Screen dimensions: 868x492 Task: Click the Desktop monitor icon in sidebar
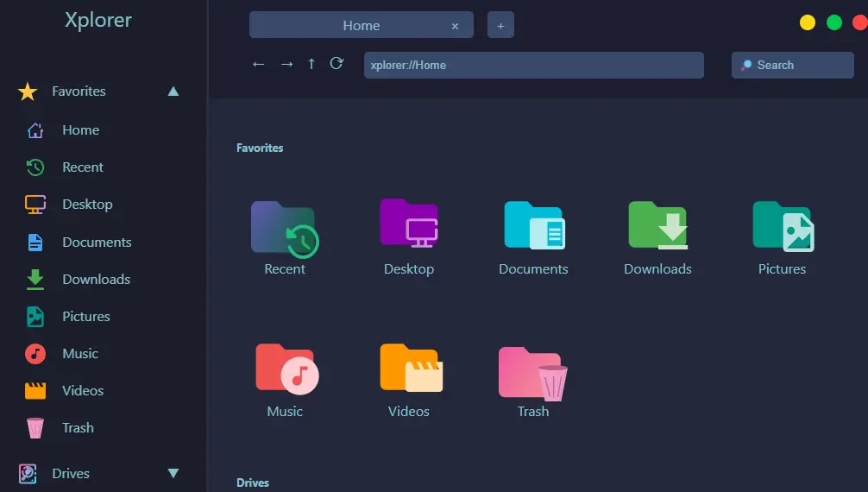click(x=35, y=205)
